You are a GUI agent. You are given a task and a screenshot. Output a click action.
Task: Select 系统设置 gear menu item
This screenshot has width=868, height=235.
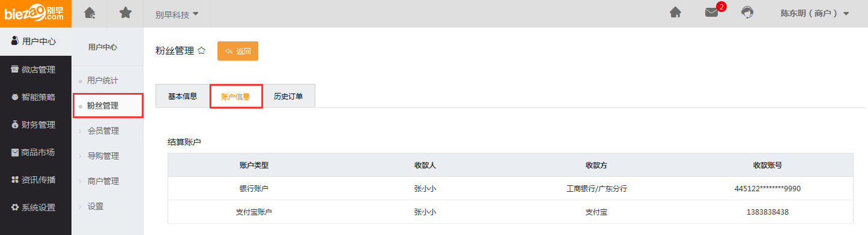click(35, 207)
